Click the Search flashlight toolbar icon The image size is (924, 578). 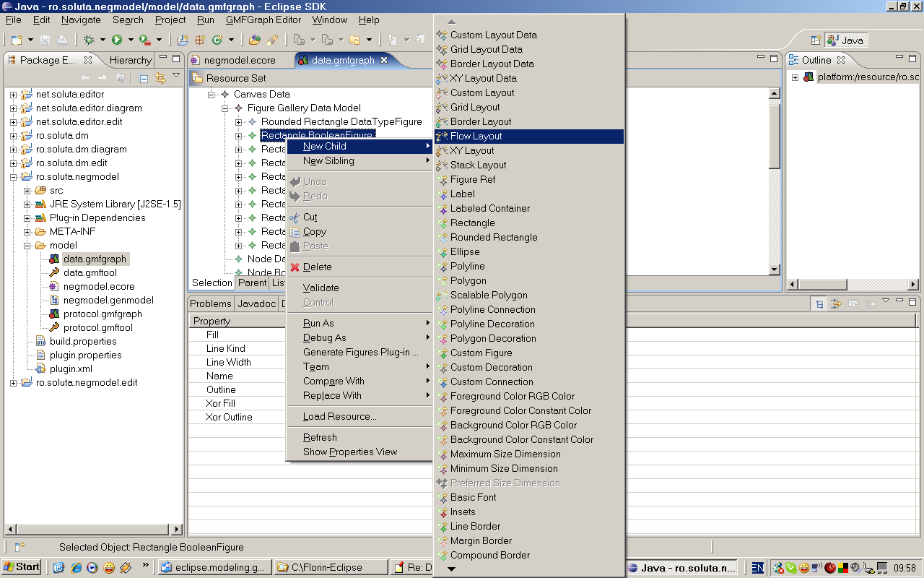coord(273,40)
